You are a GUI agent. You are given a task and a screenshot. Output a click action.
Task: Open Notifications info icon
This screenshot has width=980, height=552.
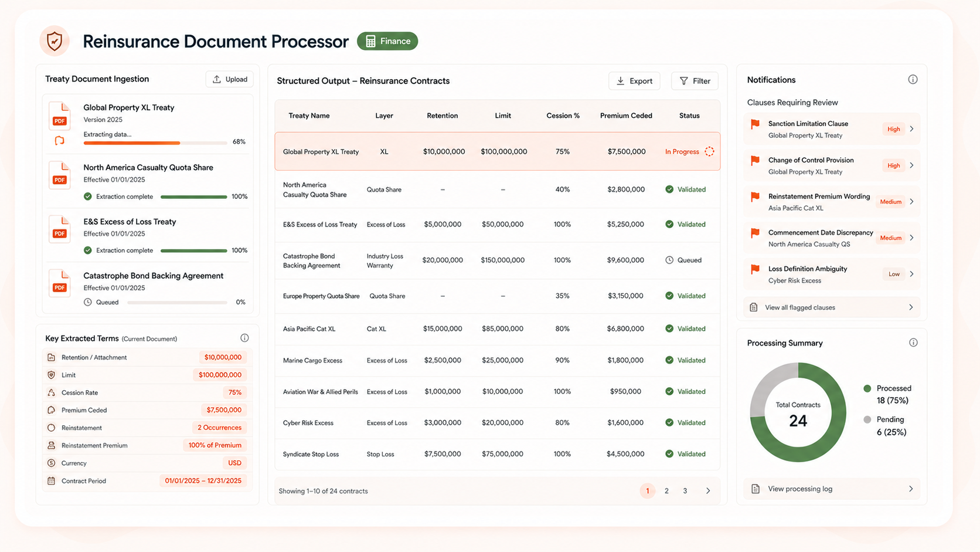point(913,79)
